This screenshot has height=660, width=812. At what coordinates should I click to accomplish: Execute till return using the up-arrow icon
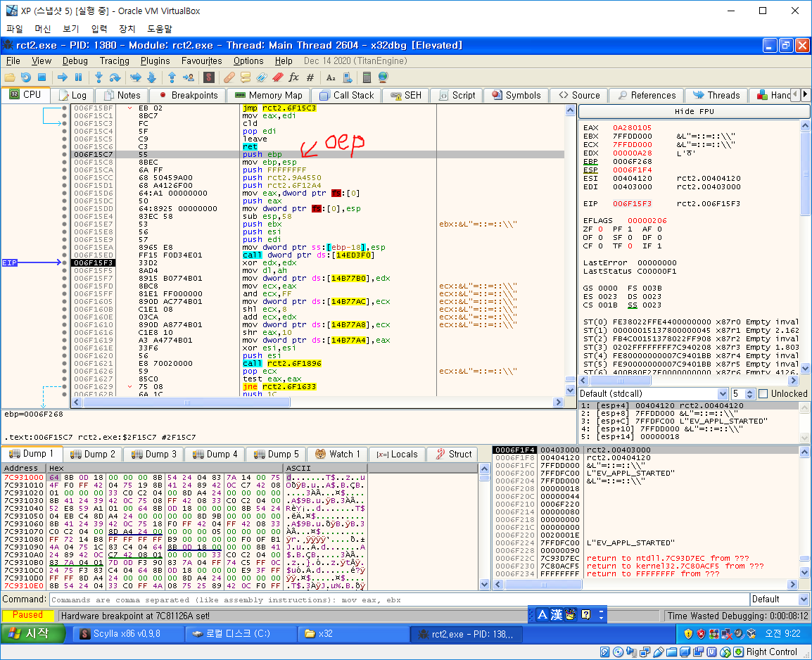point(172,77)
